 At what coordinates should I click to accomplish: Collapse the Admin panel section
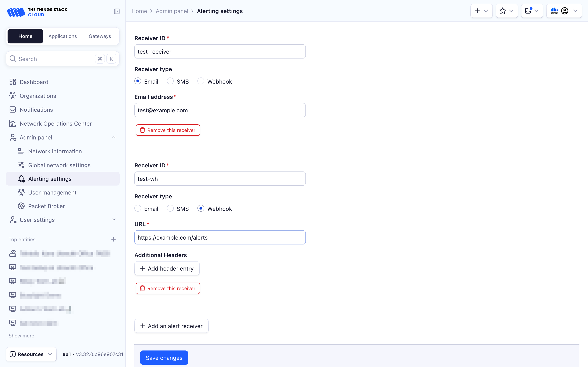tap(114, 137)
